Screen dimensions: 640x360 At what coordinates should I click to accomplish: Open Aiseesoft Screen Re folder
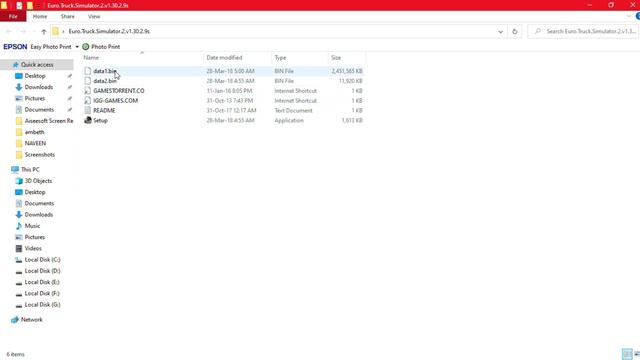point(49,121)
